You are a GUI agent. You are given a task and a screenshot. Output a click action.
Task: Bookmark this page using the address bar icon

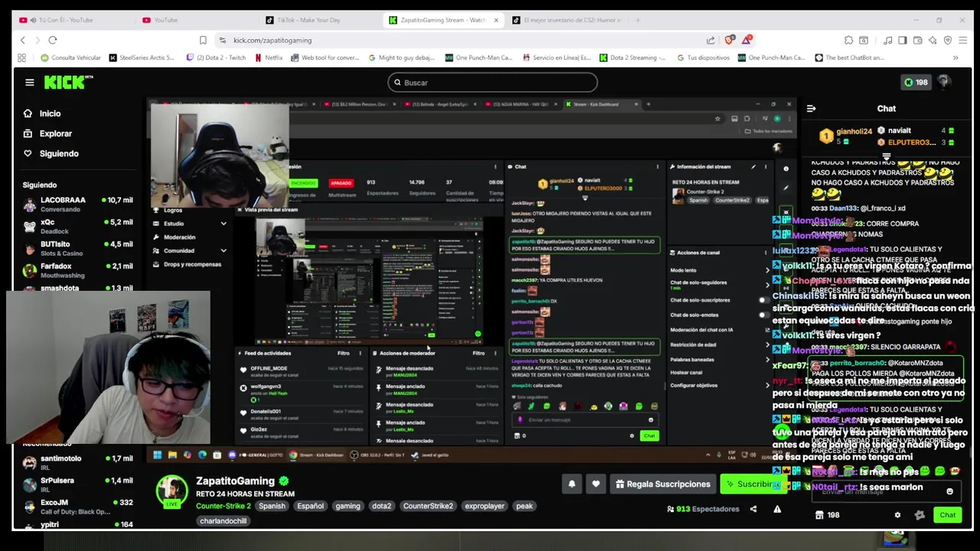pyautogui.click(x=203, y=40)
